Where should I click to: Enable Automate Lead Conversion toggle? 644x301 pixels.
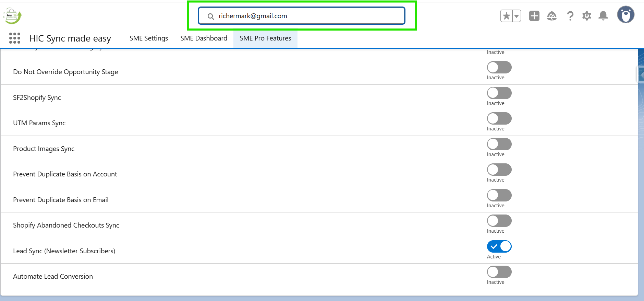pos(499,272)
